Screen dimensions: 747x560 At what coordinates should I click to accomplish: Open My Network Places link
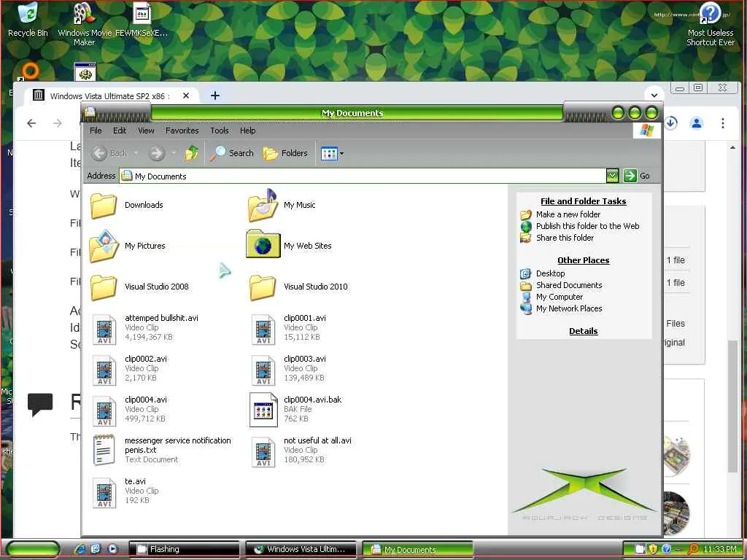pos(569,308)
